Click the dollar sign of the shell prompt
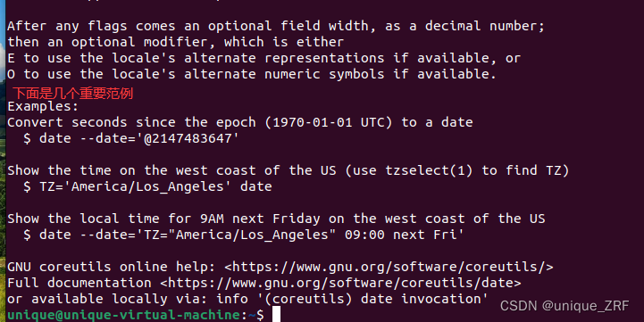 [260, 315]
